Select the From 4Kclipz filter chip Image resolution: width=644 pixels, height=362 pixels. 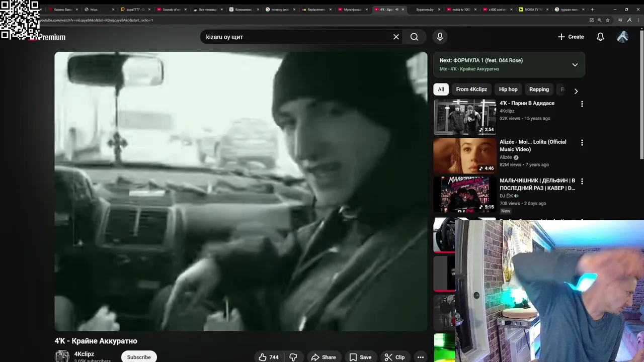(471, 89)
